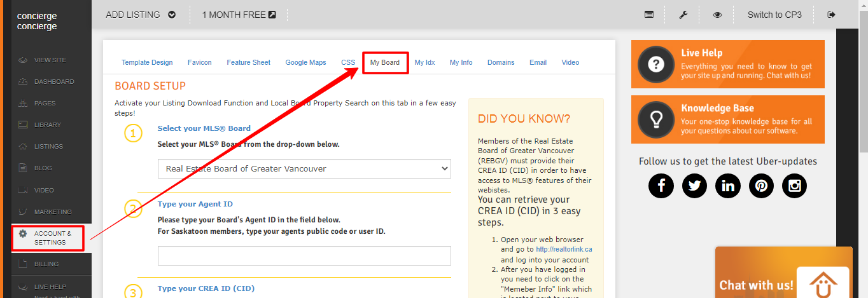Open Account & Settings in sidebar
The height and width of the screenshot is (298, 868).
(x=52, y=238)
